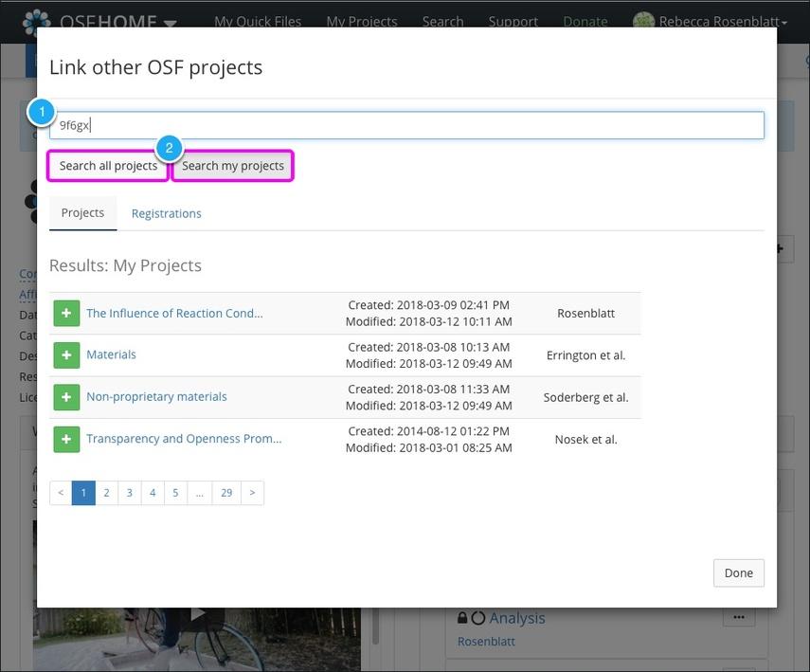Go to next results page arrow
This screenshot has width=810, height=672.
coord(252,493)
